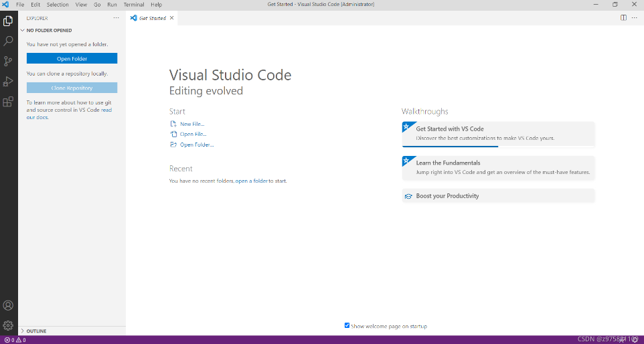Click the Open File... link
Viewport: 644px width, 344px height.
pyautogui.click(x=193, y=135)
